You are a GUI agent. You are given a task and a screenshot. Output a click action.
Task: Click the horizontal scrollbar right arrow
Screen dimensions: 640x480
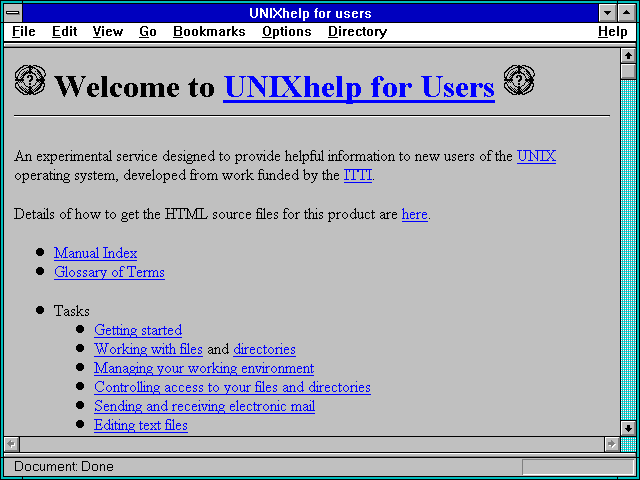tap(611, 444)
